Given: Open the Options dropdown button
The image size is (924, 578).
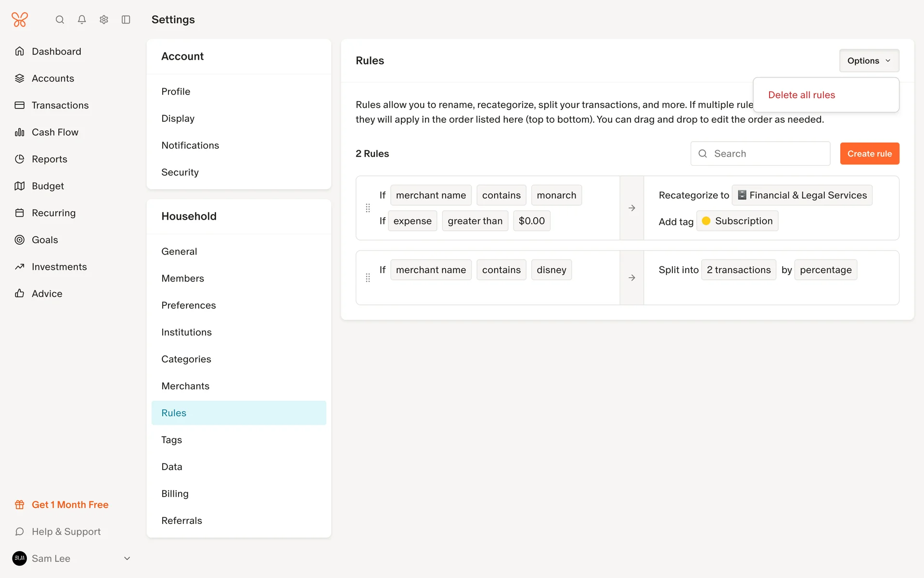Looking at the screenshot, I should [x=869, y=61].
